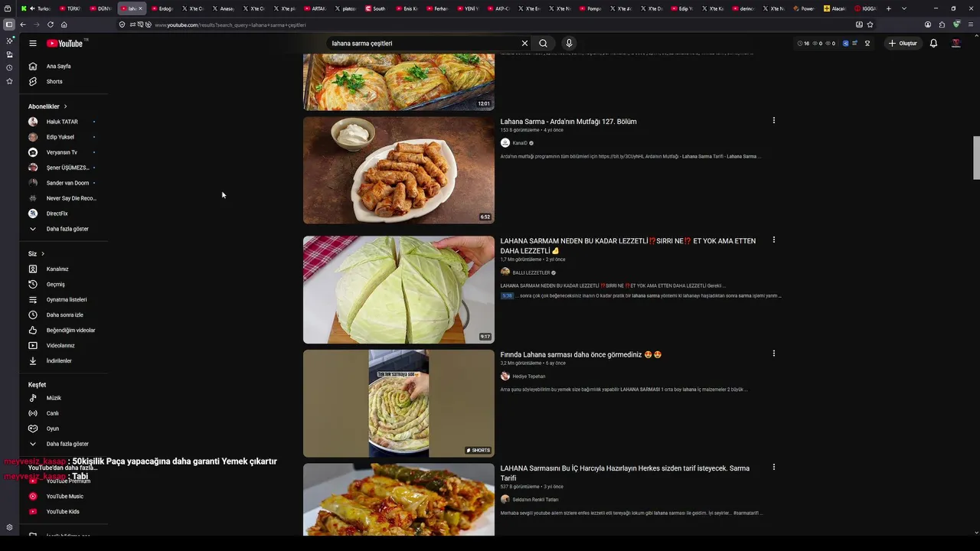980x551 pixels.
Task: Switch to the Erdoğa browser tab
Action: (x=162, y=8)
